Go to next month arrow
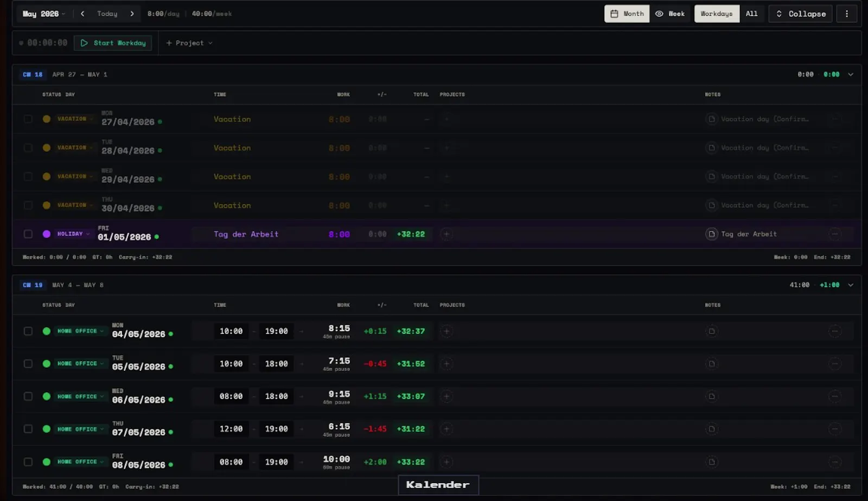 132,14
